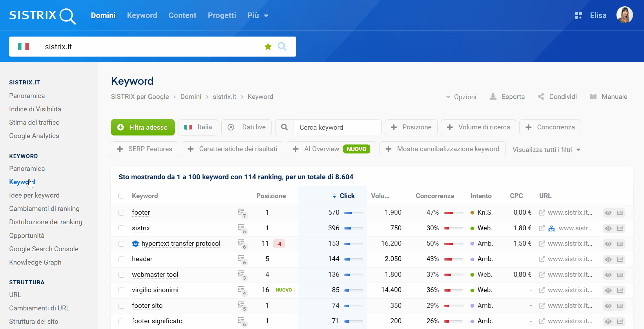Switch to the Content top menu item

pyautogui.click(x=183, y=16)
